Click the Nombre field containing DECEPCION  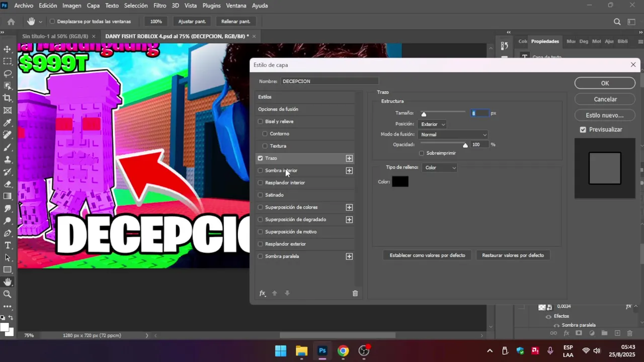click(x=330, y=81)
